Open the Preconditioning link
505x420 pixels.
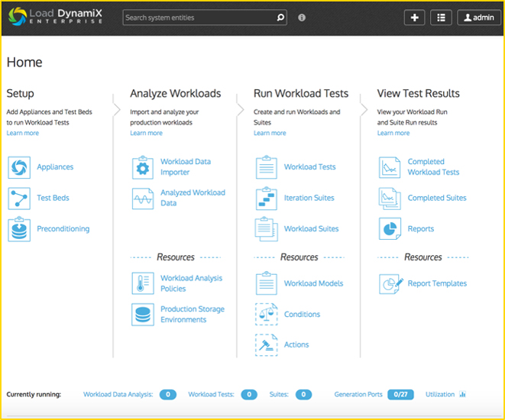pos(63,229)
